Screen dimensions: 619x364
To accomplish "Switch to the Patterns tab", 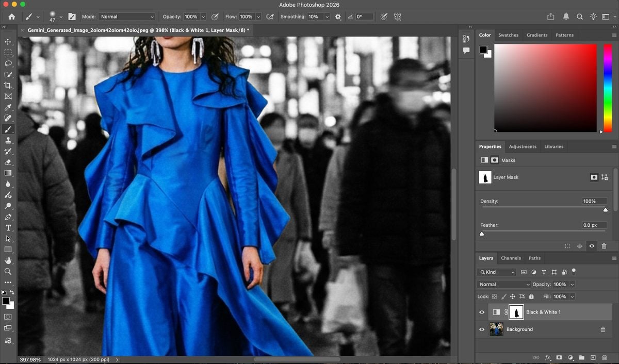I will pos(564,35).
